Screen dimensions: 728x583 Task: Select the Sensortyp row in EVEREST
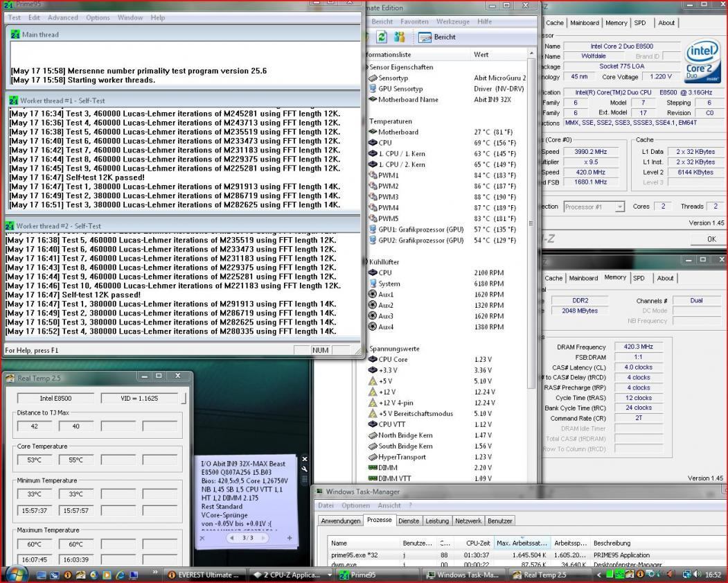[447, 78]
